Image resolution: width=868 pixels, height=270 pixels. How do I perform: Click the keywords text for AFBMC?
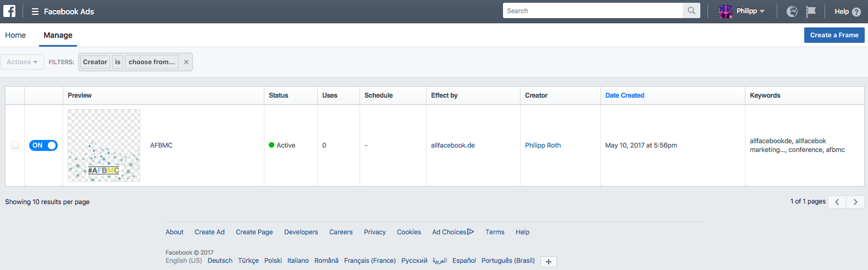click(x=797, y=145)
